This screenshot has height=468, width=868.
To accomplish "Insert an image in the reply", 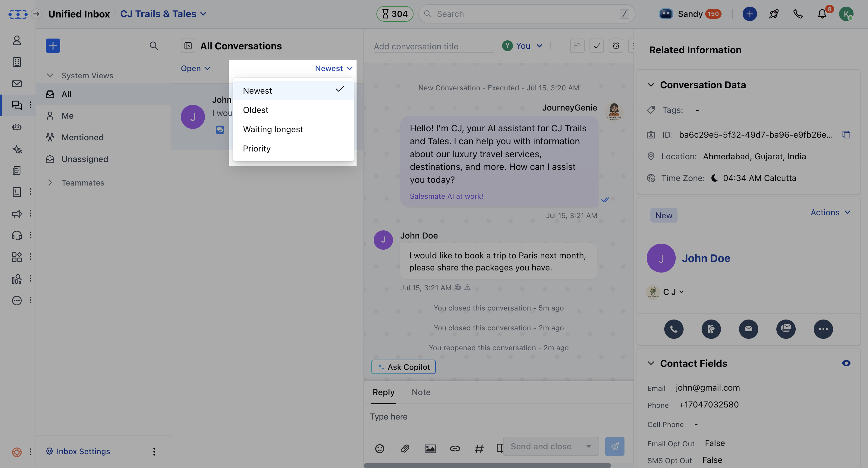I will coord(430,448).
